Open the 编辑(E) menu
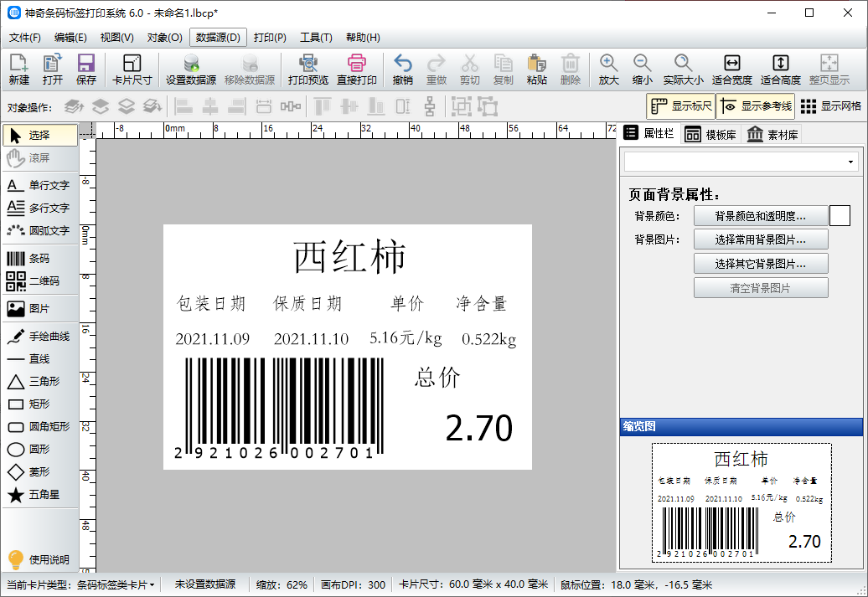868x597 pixels. coord(70,38)
